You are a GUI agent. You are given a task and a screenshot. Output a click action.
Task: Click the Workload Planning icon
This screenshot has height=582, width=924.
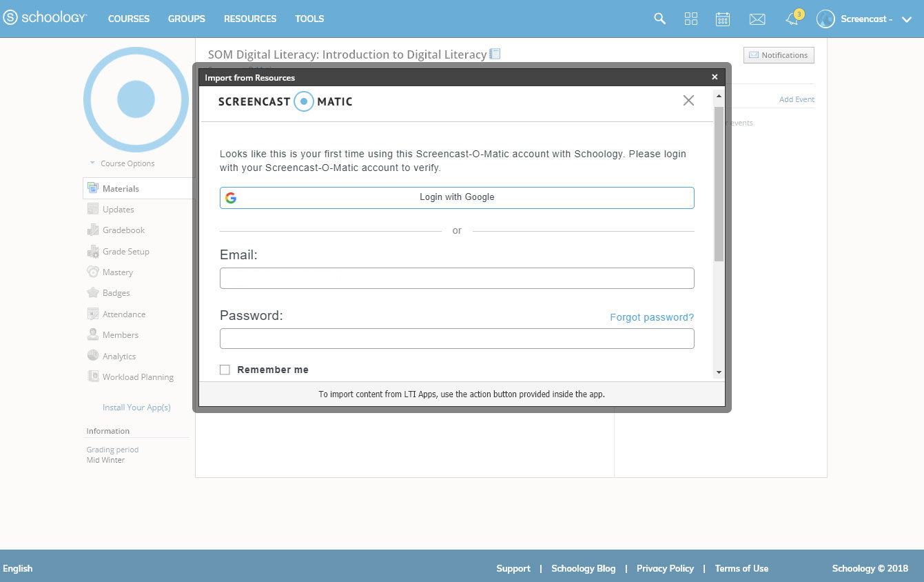click(x=93, y=377)
